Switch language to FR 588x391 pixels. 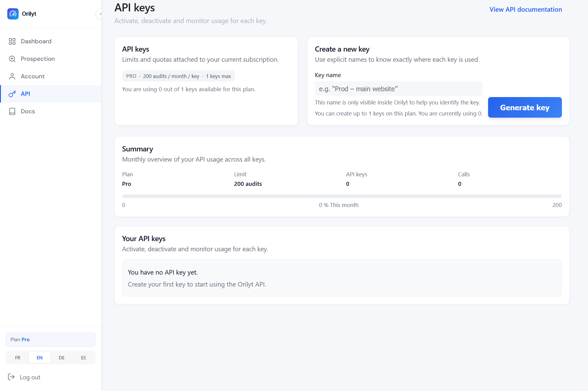tap(18, 358)
